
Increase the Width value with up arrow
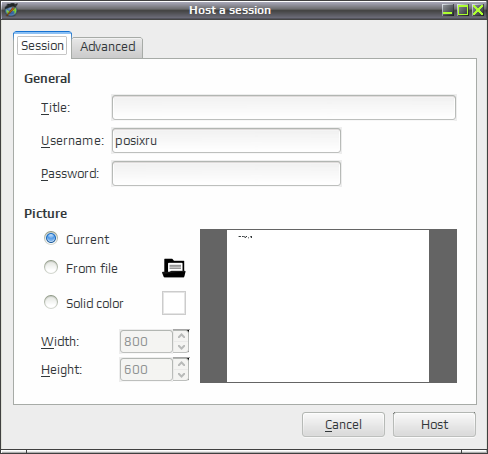point(181,336)
